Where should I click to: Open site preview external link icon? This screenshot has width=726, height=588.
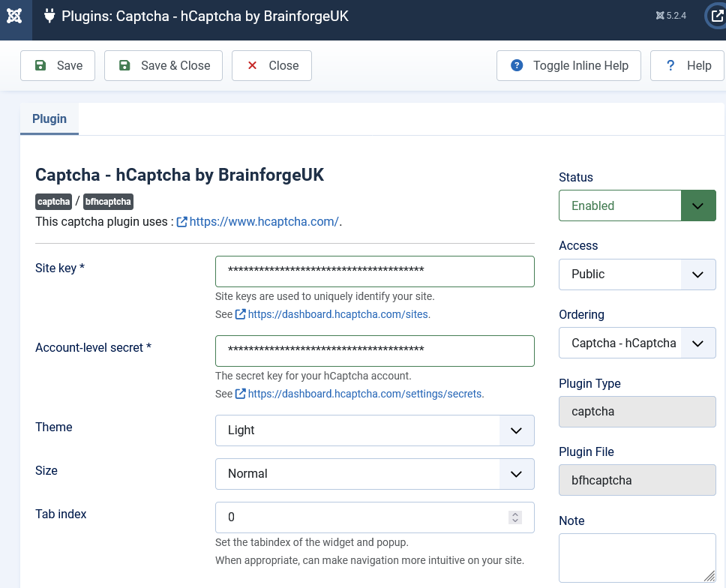[x=716, y=16]
